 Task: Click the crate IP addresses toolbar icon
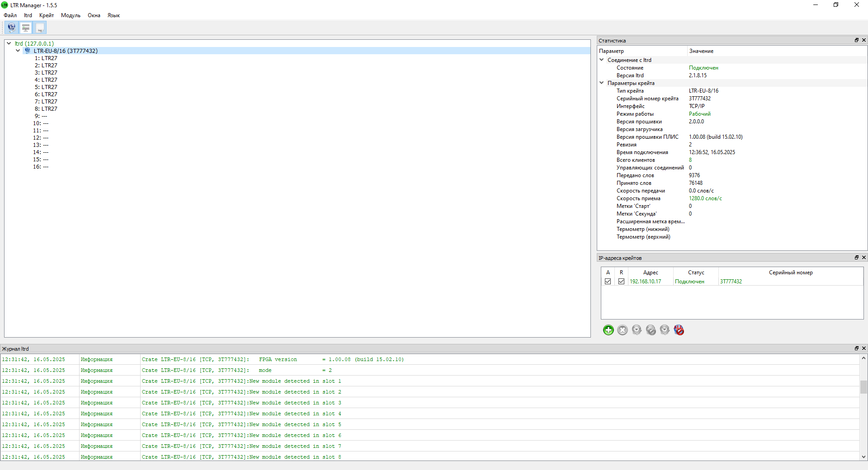click(x=12, y=28)
